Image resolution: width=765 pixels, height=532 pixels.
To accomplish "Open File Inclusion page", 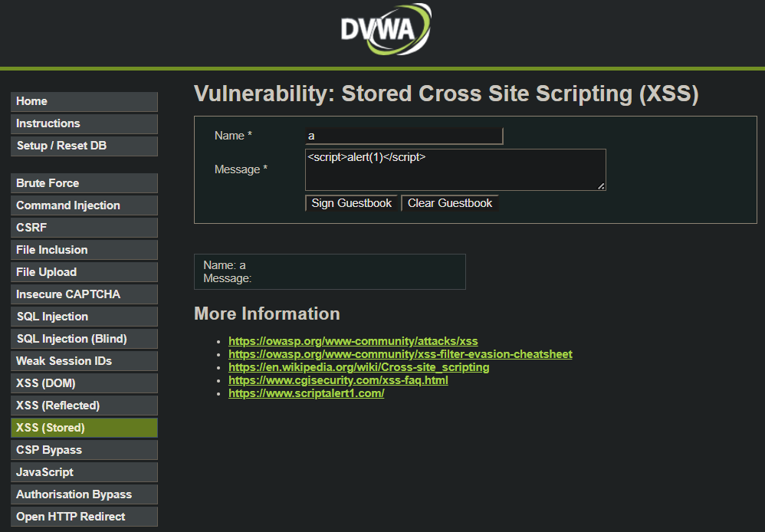I will (x=84, y=250).
